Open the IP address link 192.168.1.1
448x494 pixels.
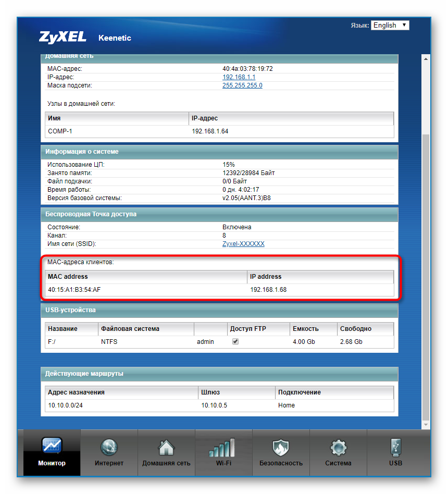(239, 77)
